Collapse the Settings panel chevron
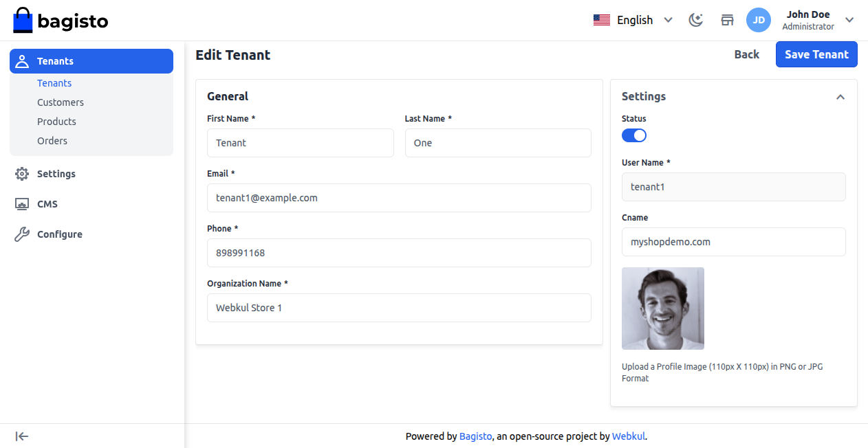Screen dimensions: 868x448 pos(840,97)
